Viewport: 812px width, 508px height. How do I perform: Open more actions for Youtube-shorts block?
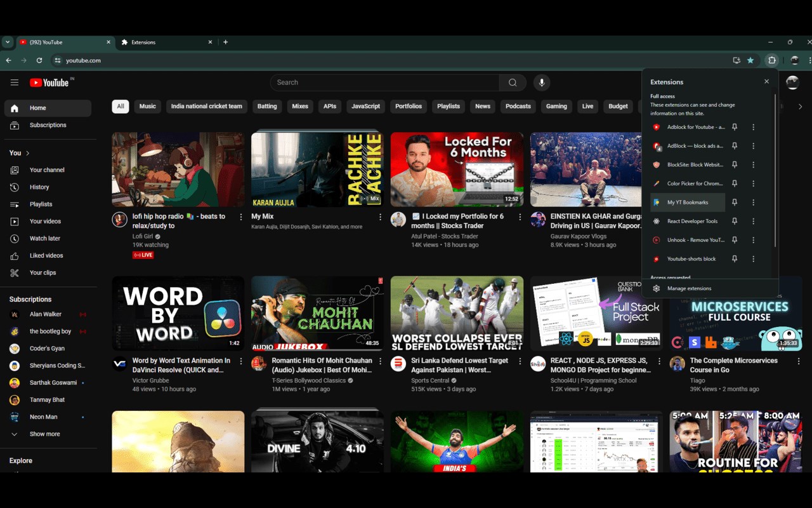tap(753, 259)
